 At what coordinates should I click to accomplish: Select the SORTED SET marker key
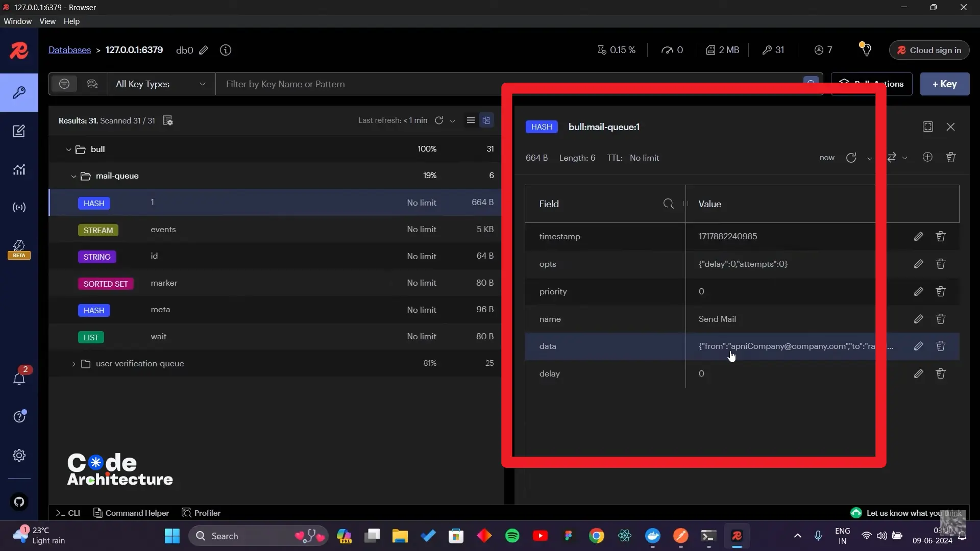[x=275, y=283]
